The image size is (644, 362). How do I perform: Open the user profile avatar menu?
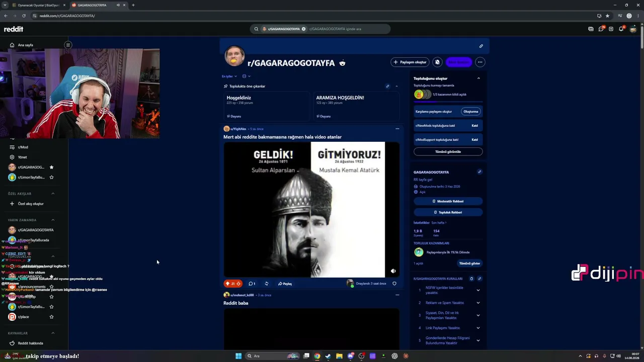(x=633, y=29)
